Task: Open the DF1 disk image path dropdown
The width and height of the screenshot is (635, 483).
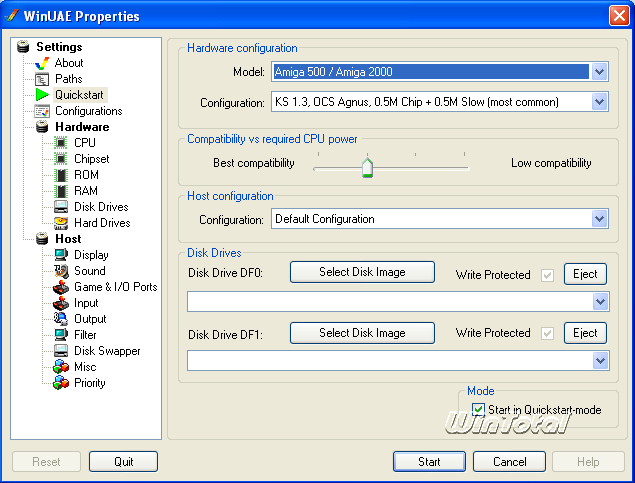Action: point(600,361)
